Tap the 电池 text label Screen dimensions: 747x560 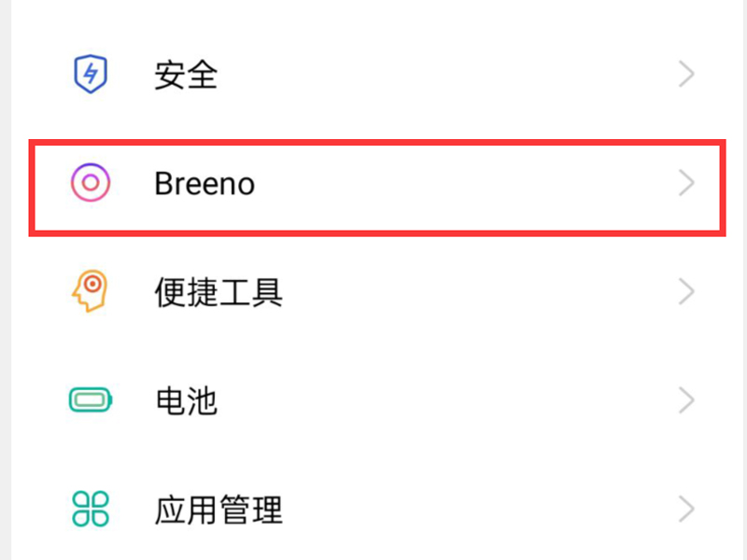coord(186,401)
